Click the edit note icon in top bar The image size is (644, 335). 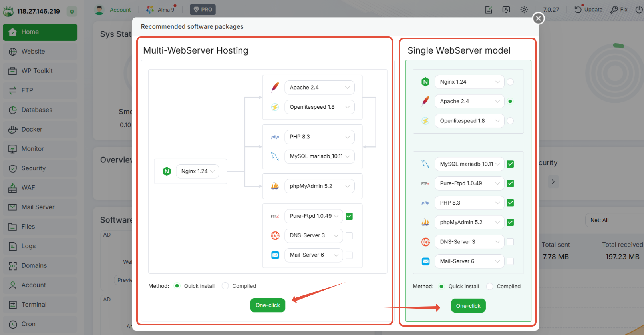[489, 10]
